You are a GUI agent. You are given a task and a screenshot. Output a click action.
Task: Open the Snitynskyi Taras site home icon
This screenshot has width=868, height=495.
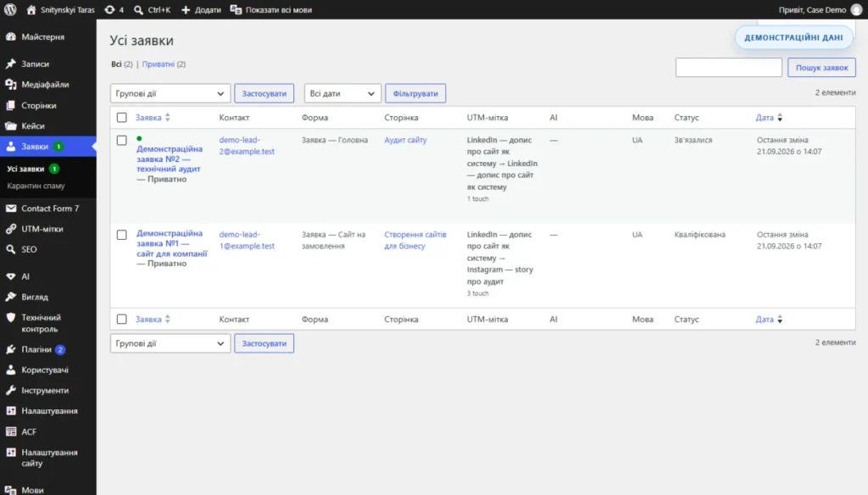point(31,9)
